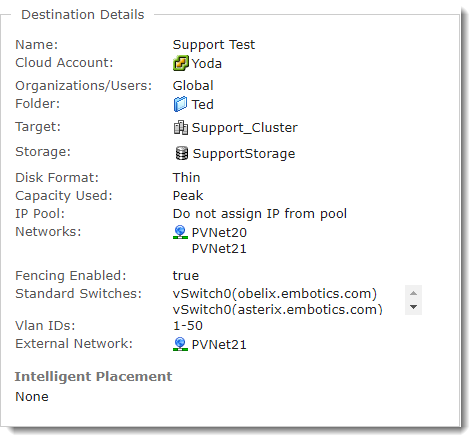The image size is (476, 442).
Task: Click the Fencing Enabled true value
Action: (x=186, y=276)
